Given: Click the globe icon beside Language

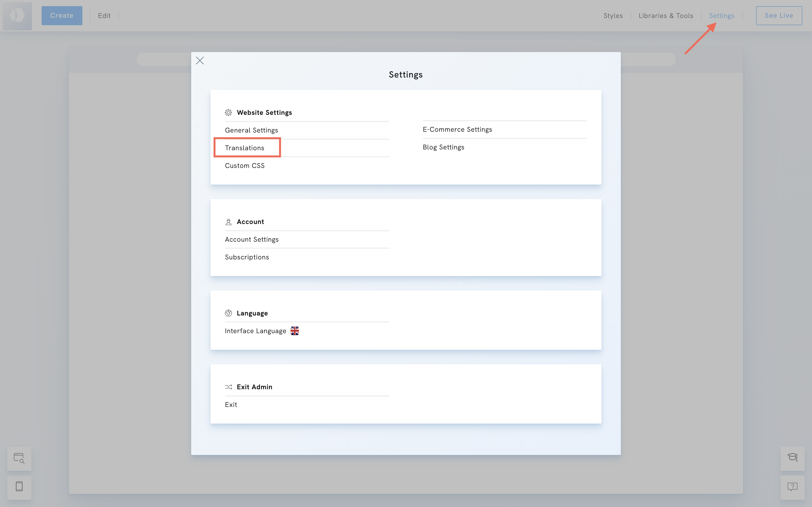Looking at the screenshot, I should click(x=229, y=313).
